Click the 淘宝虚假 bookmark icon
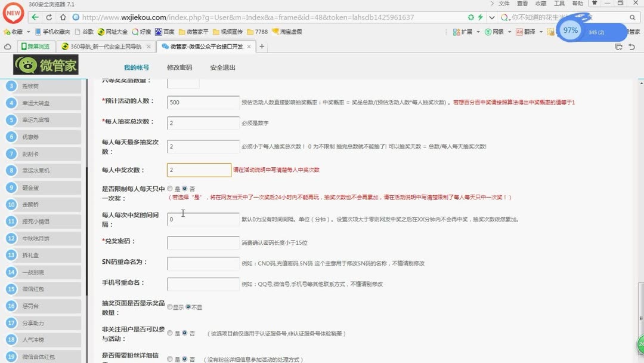This screenshot has width=644, height=363. click(275, 30)
